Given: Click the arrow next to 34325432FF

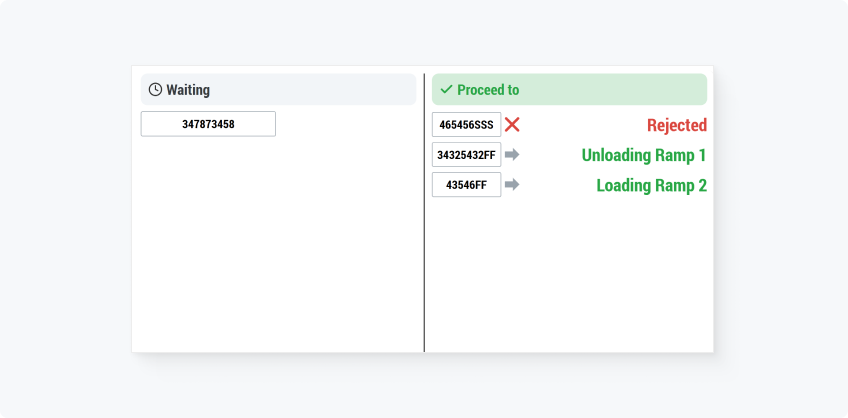Looking at the screenshot, I should click(512, 155).
